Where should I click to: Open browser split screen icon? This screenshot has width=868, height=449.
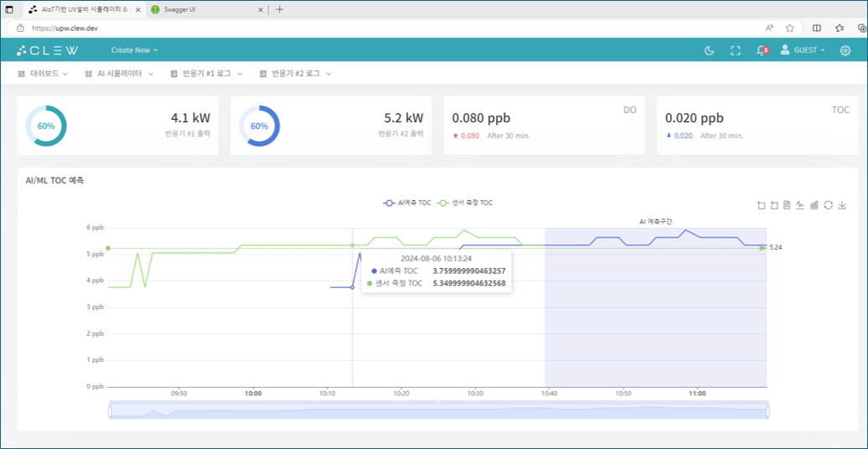tap(817, 28)
